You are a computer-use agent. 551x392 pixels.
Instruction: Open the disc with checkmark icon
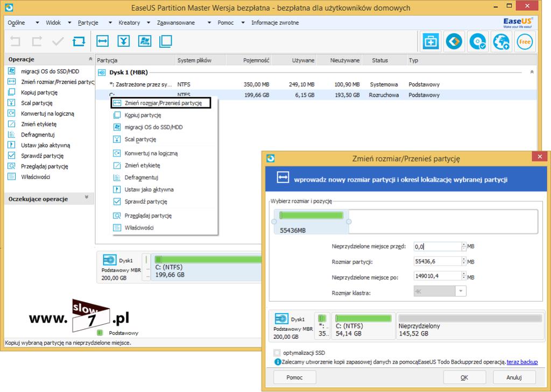pyautogui.click(x=478, y=41)
